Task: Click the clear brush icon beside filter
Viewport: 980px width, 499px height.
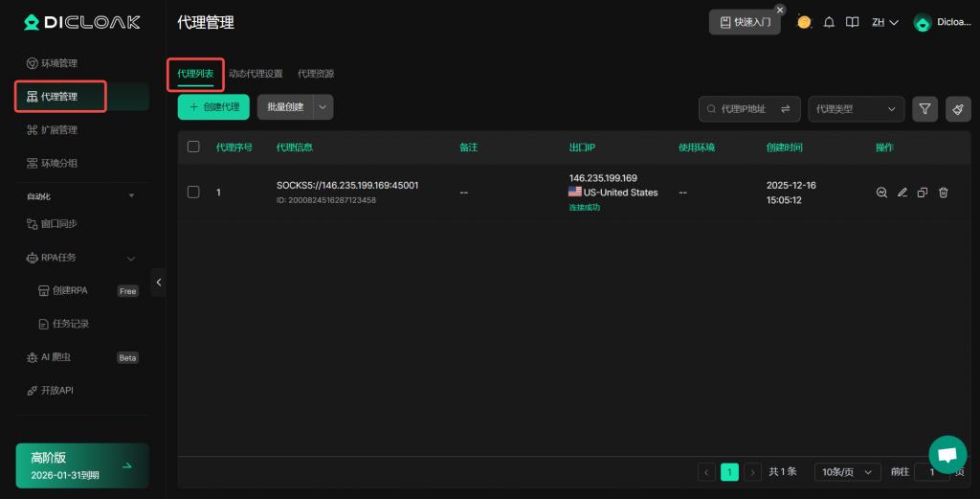Action: (x=958, y=109)
